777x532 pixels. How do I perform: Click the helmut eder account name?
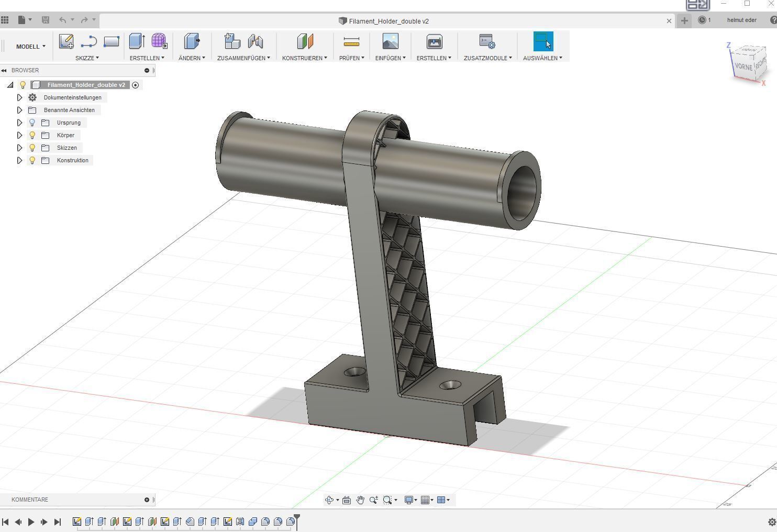pos(741,20)
